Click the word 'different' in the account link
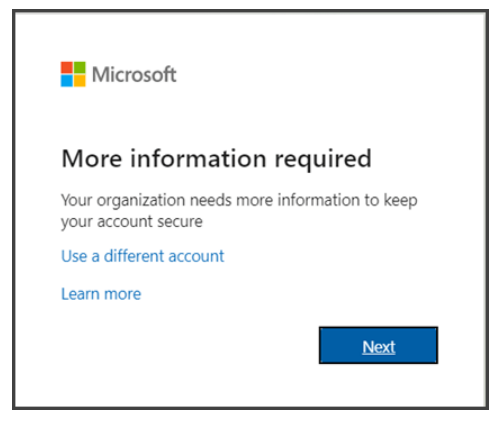 [134, 256]
